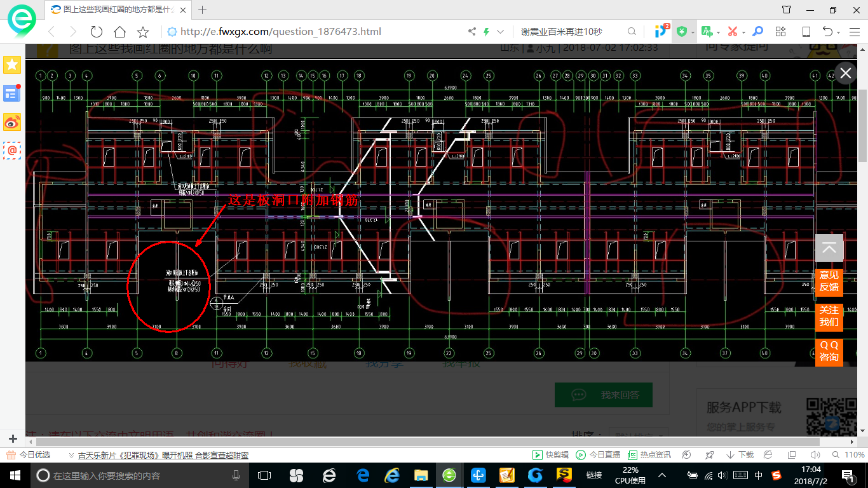Open the skin changer shirt icon
The image size is (868, 488).
coord(787,10)
